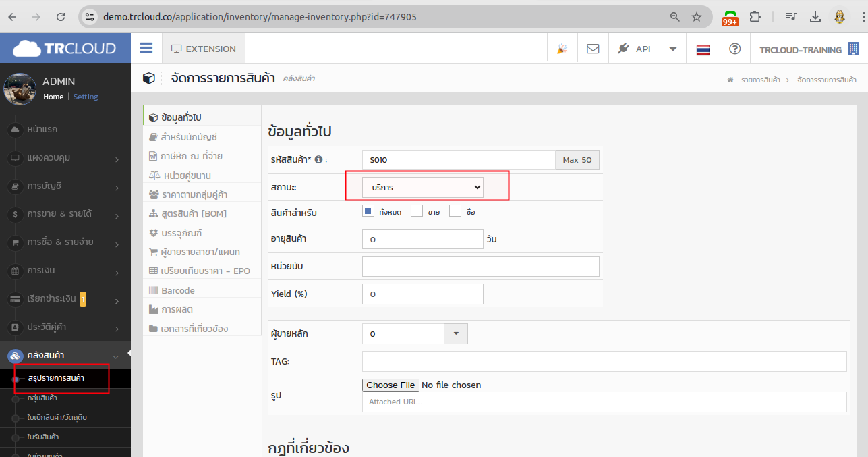Switch to ราคาตามกลุ่มคู่ค้า tab
868x457 pixels.
[x=202, y=194]
